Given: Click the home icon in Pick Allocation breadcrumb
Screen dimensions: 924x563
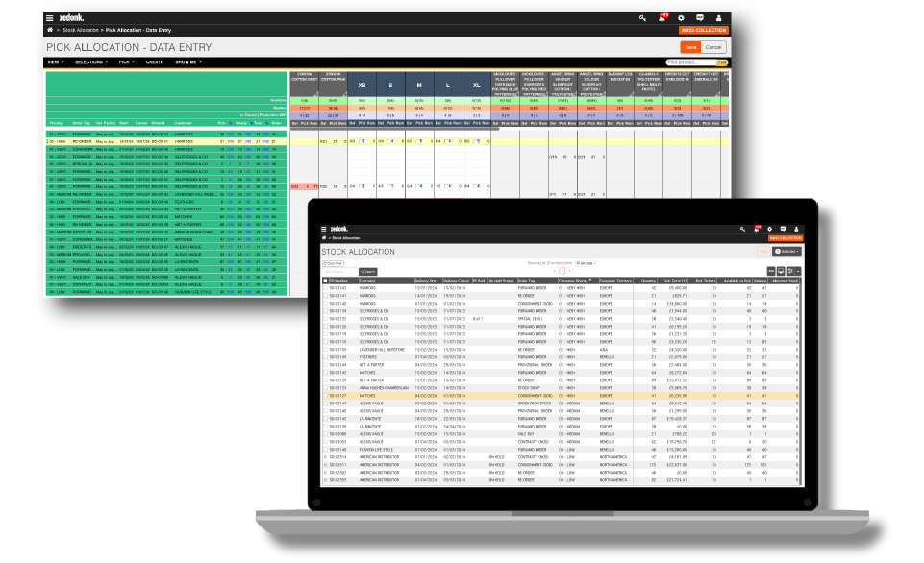Looking at the screenshot, I should point(49,31).
